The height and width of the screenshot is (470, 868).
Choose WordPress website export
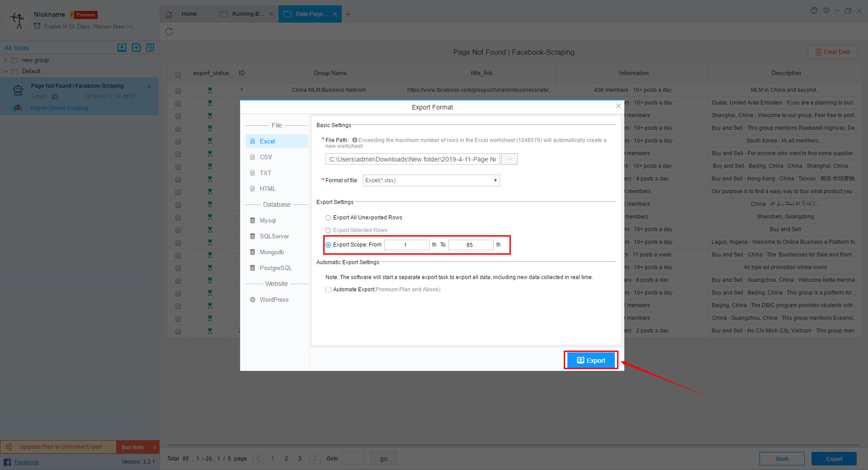277,299
